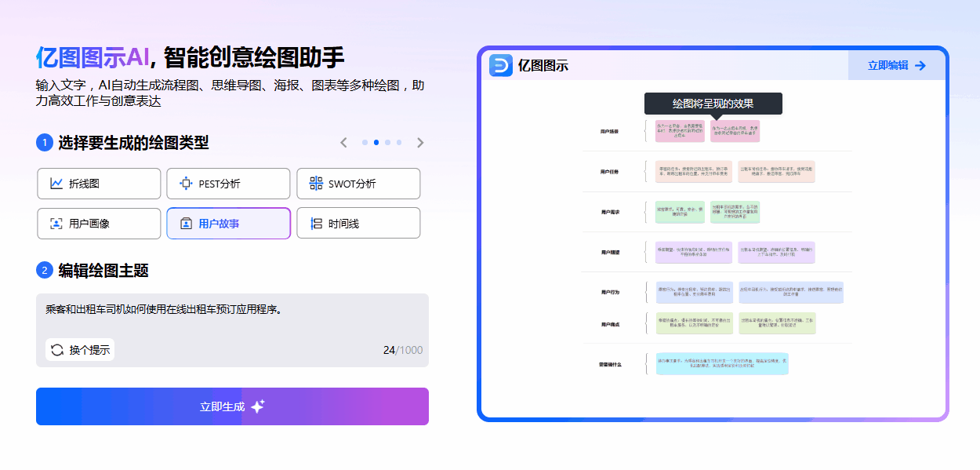Viewport: 980px width, 470px height.
Task: Click the left pink card in 用户场景 row
Action: 680,131
